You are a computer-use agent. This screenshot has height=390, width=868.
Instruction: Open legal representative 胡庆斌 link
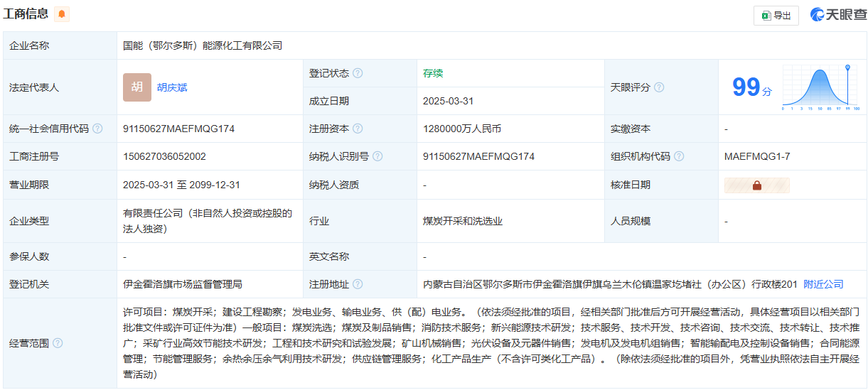[172, 87]
